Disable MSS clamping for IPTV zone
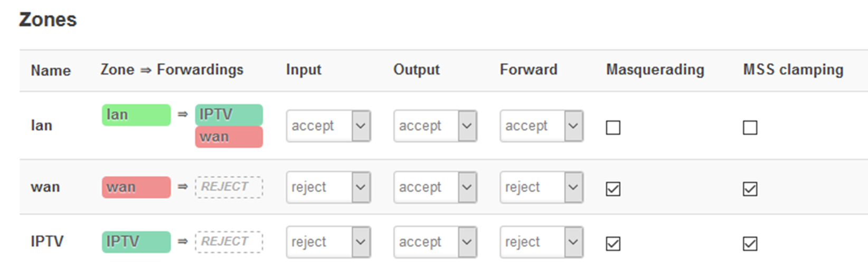Viewport: 868px width, 275px height. click(750, 243)
